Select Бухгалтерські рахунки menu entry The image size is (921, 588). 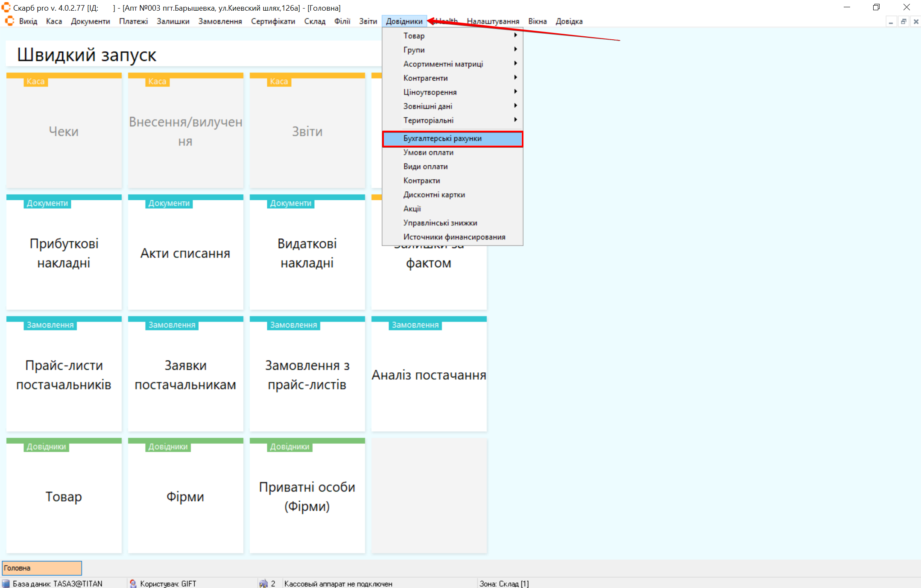pyautogui.click(x=453, y=138)
